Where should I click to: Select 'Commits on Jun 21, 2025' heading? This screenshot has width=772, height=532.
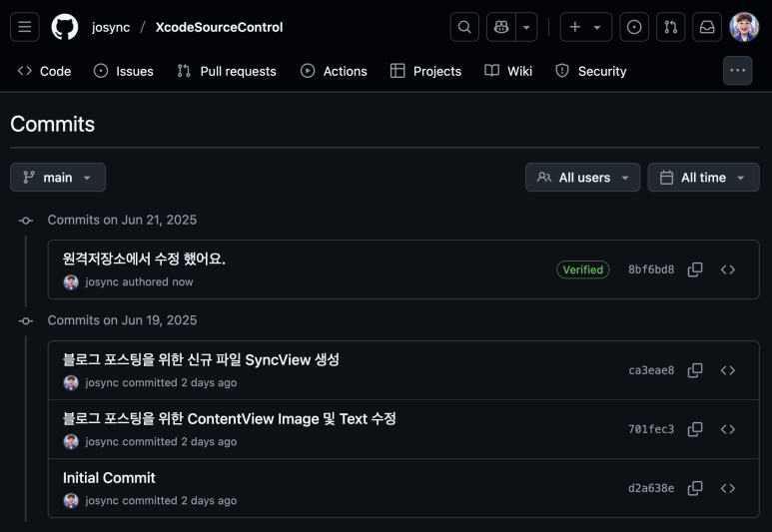tap(122, 220)
